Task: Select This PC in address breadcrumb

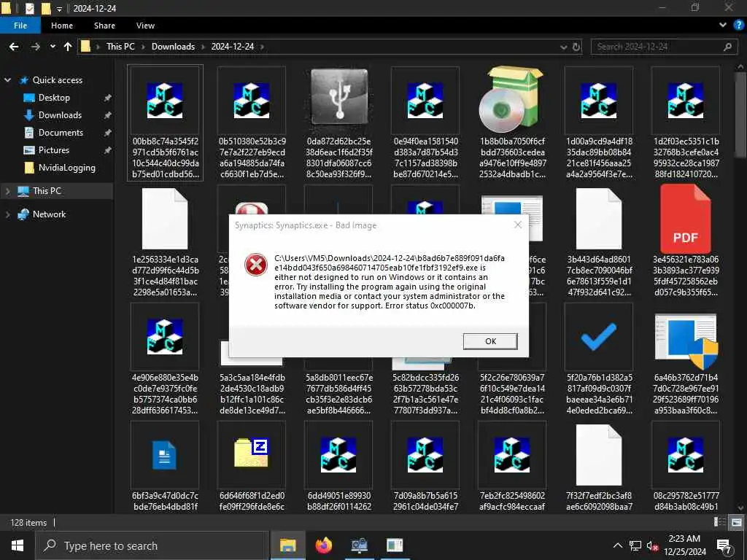Action: pos(120,47)
